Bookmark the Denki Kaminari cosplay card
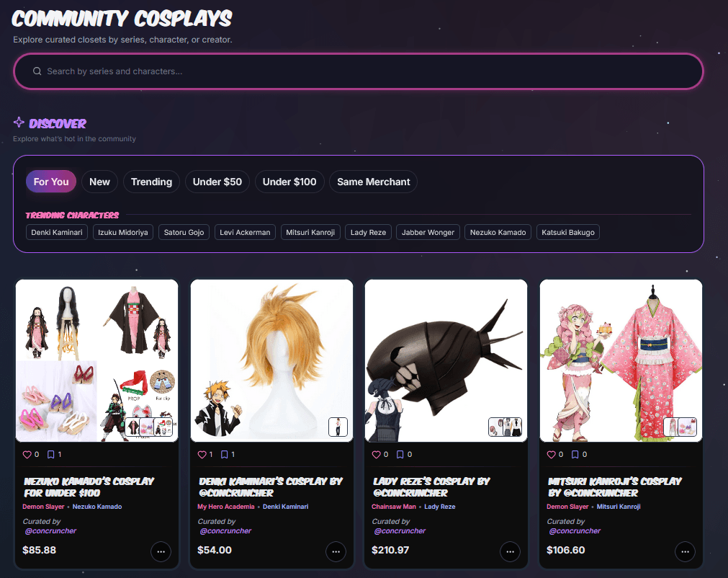Screen dimensions: 728x578 pyautogui.click(x=224, y=455)
